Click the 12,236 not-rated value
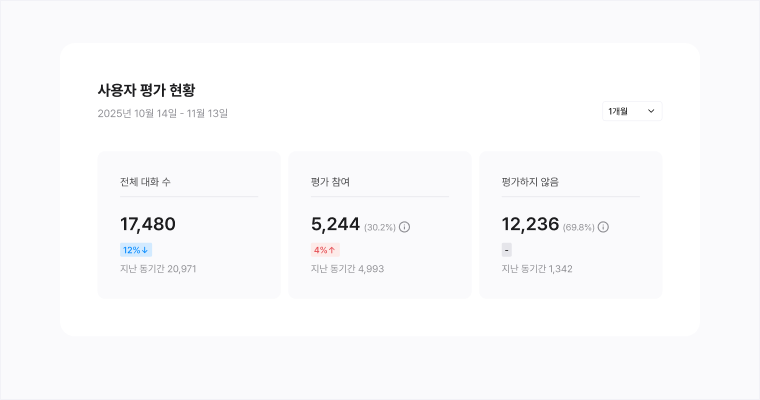This screenshot has width=760, height=400. pos(530,224)
